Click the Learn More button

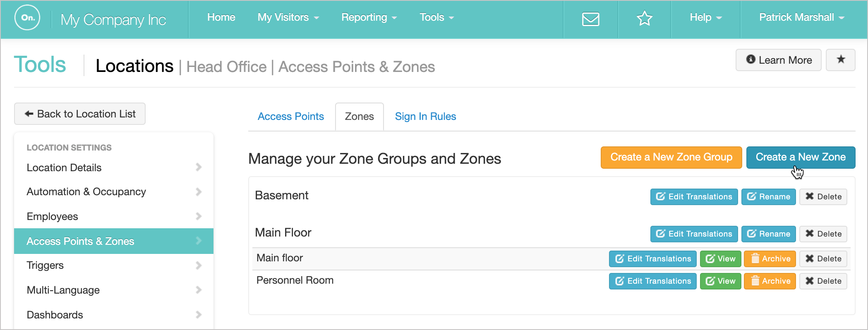pyautogui.click(x=778, y=60)
